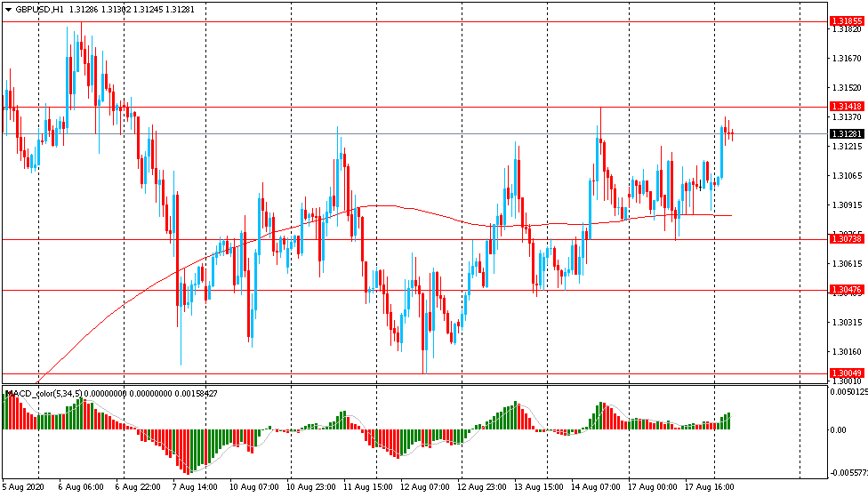Click the 10 Aug 23:00 time label
Image resolution: width=868 pixels, height=497 pixels.
coord(309,488)
